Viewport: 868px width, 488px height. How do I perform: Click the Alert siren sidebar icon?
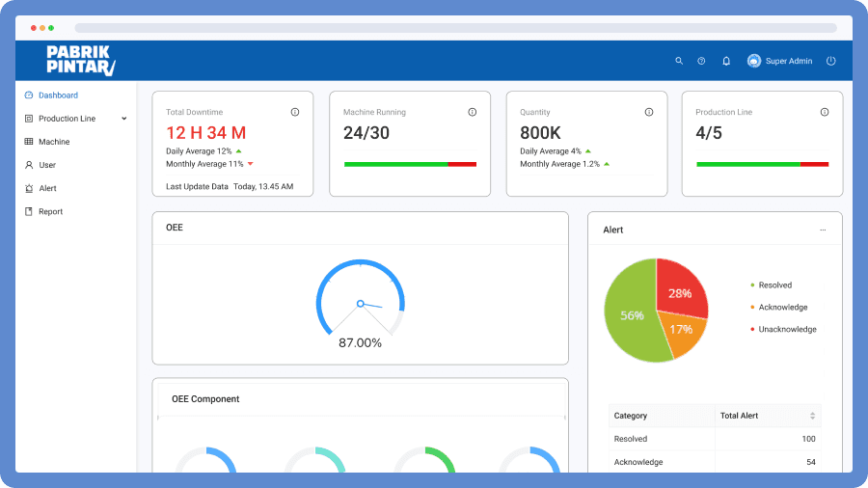pos(29,188)
